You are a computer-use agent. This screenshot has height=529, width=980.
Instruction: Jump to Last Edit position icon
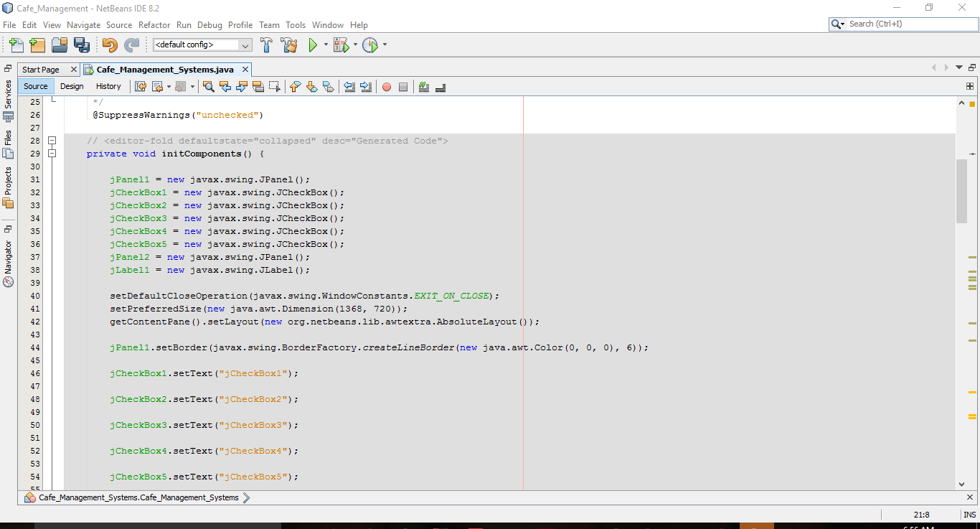click(x=141, y=86)
